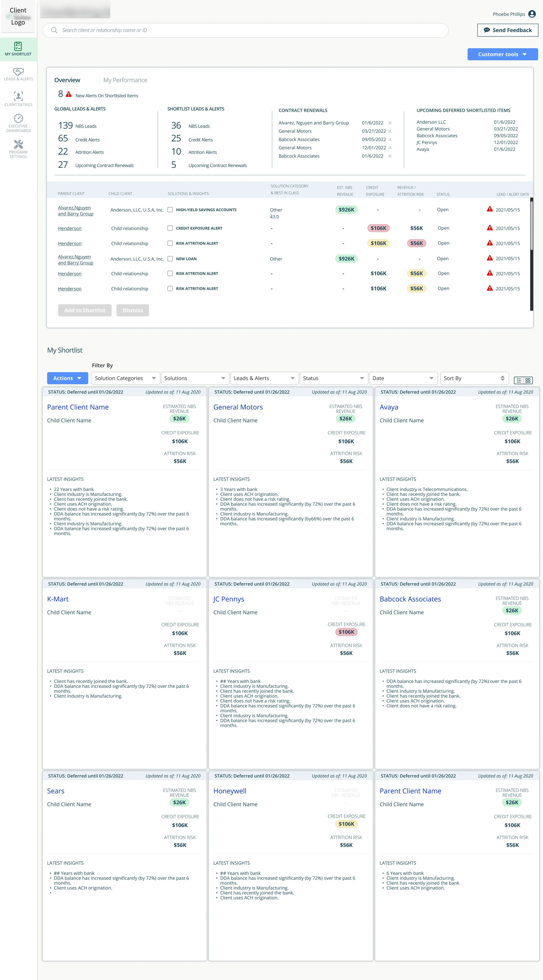
Task: Open the Solution Categories filter dropdown
Action: point(125,378)
